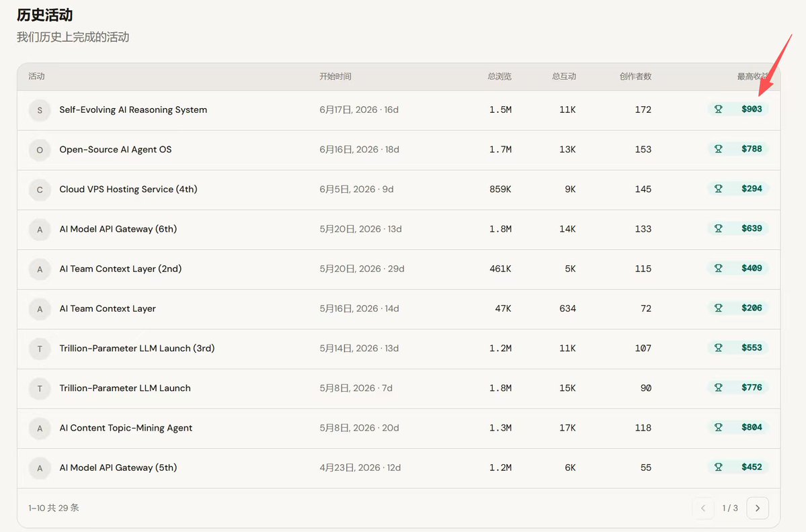The image size is (806, 532).
Task: Open Trillion-Parameter LLM Launch (3rd) activity
Action: click(x=136, y=349)
